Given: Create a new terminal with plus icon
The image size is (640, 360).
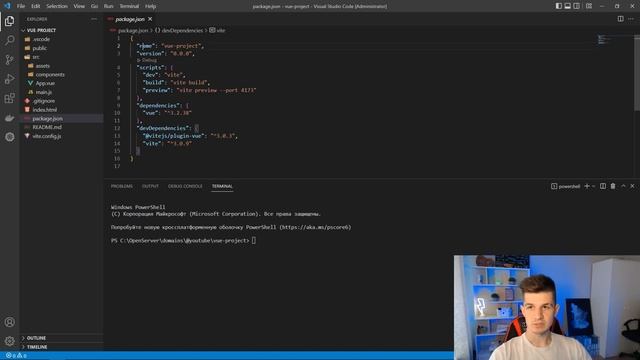Looking at the screenshot, I should point(587,186).
